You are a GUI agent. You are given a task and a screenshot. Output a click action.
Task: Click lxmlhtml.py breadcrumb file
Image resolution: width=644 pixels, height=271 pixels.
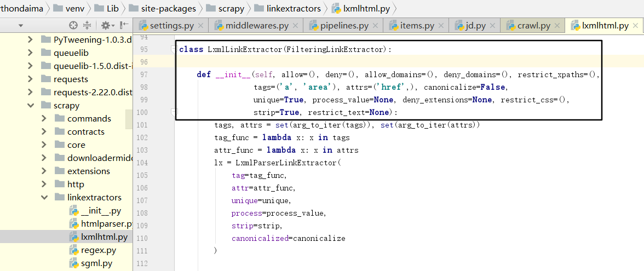point(361,8)
